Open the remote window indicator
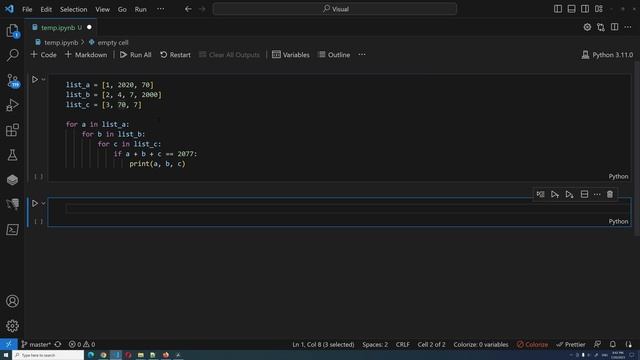This screenshot has height=360, width=640. 9,344
